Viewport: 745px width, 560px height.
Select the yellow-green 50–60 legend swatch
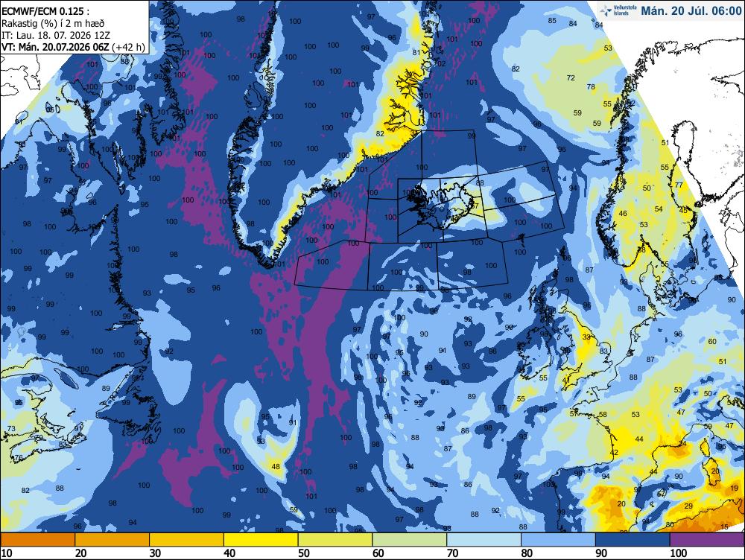[x=335, y=540]
